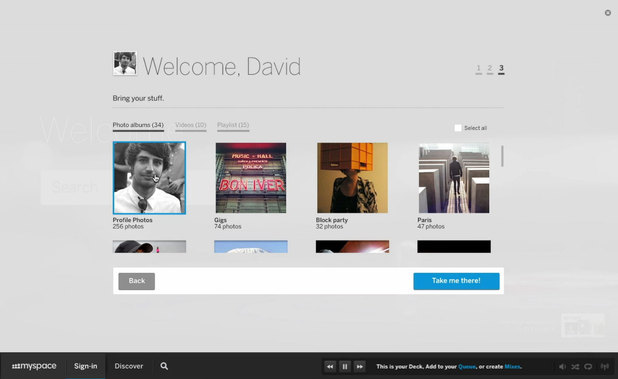Image resolution: width=618 pixels, height=379 pixels.
Task: Go to step 1 of the wizard
Action: [478, 69]
